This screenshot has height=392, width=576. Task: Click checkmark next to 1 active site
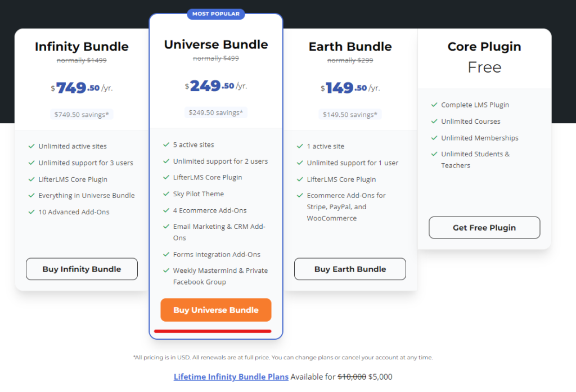coord(300,146)
